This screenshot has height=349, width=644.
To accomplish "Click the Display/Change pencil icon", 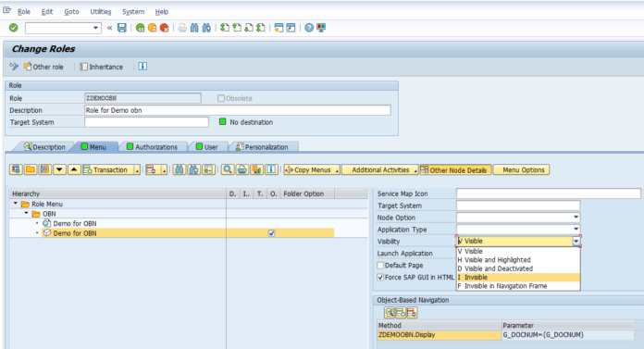I will 14,66.
